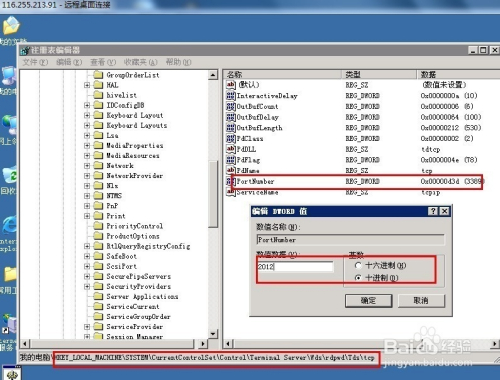Expand the SecurePipeServers tree node
This screenshot has height=380, width=500.
pos(87,276)
